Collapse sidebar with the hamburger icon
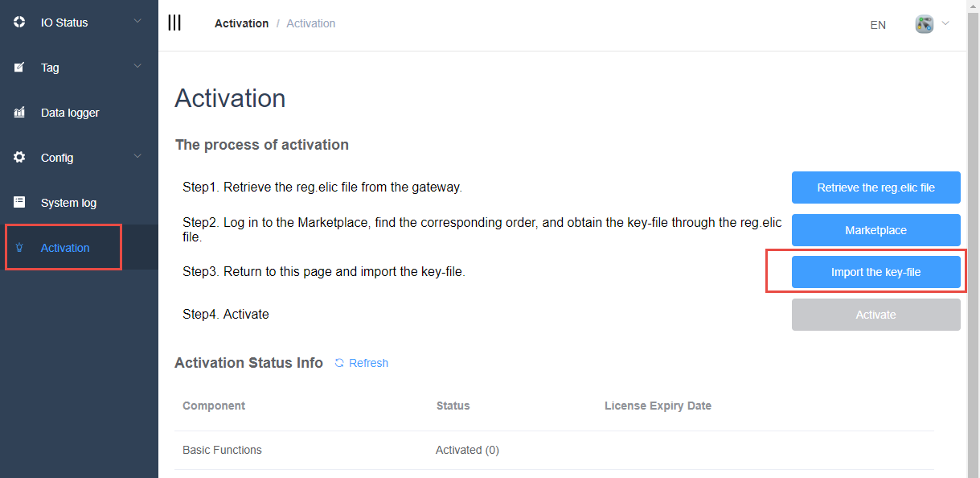 (174, 23)
